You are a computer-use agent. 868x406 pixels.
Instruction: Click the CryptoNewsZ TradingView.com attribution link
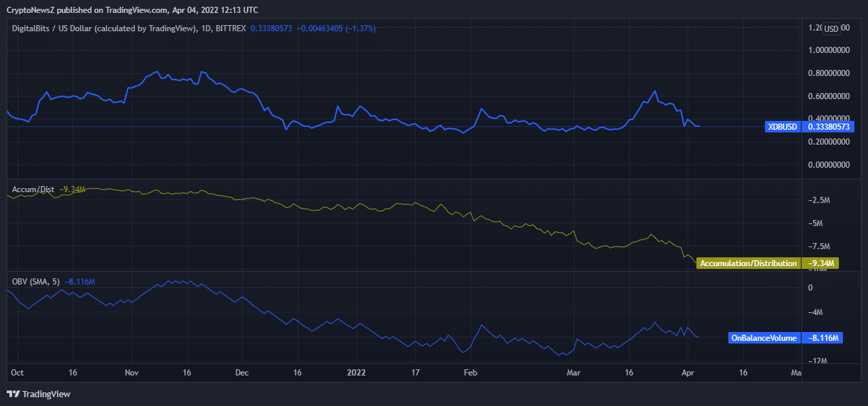click(132, 10)
